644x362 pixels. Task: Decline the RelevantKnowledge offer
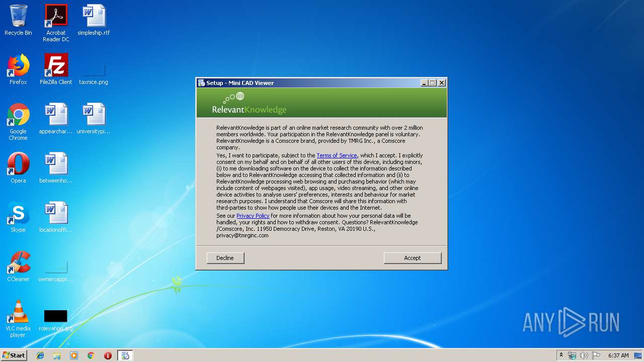225,258
